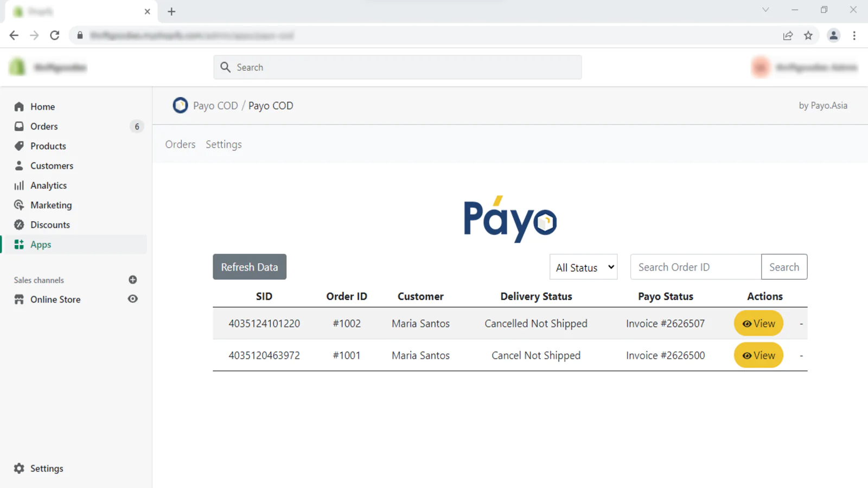View order #1001 details
The height and width of the screenshot is (488, 868).
click(758, 356)
